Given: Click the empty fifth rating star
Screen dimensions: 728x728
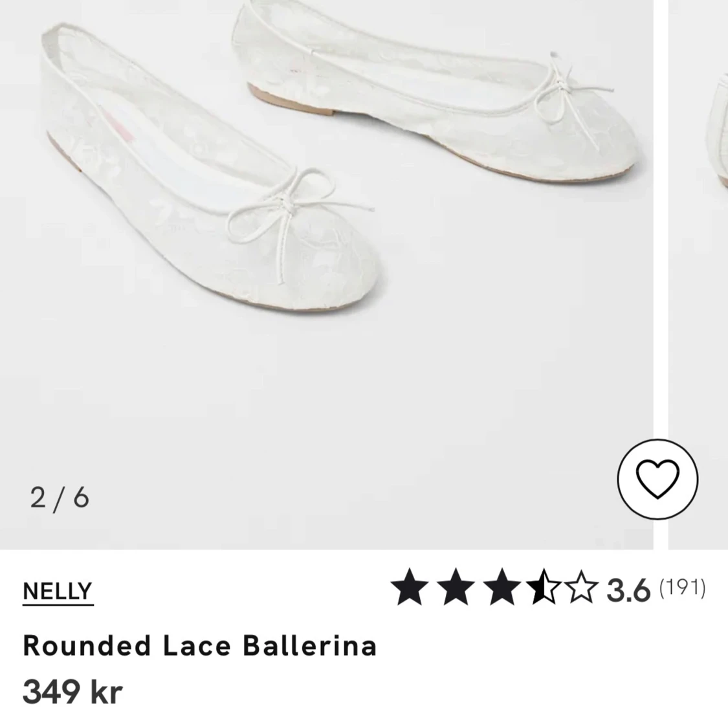Looking at the screenshot, I should point(580,587).
